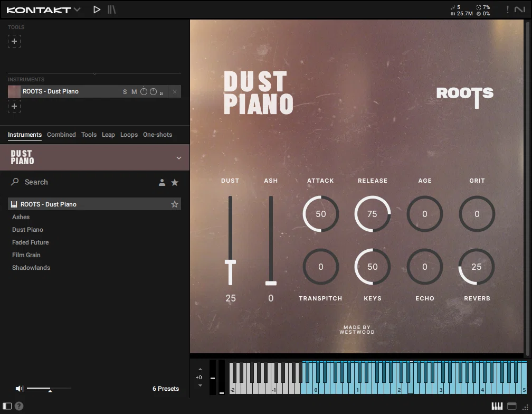Click the TRANSPITCH knob
Image resolution: width=532 pixels, height=414 pixels.
pyautogui.click(x=321, y=267)
